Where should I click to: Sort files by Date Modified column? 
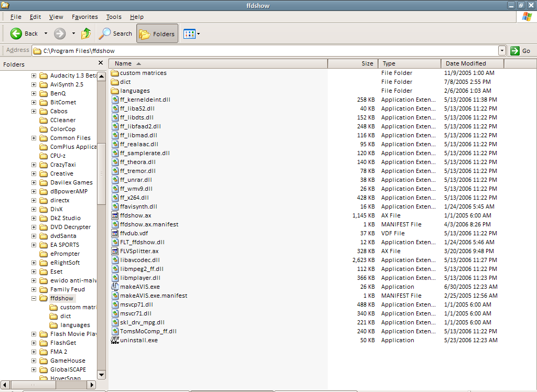coord(466,63)
